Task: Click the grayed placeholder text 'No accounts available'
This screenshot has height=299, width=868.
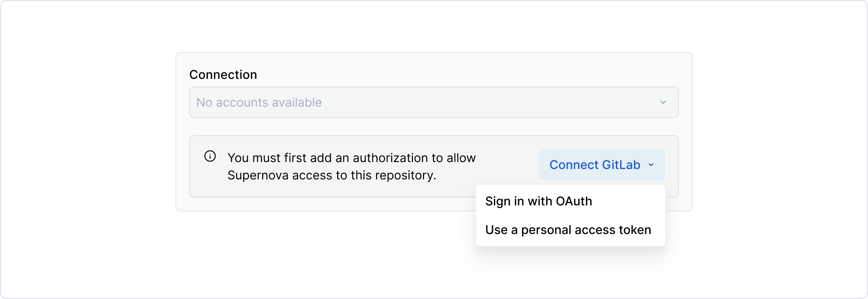Action: click(x=259, y=102)
